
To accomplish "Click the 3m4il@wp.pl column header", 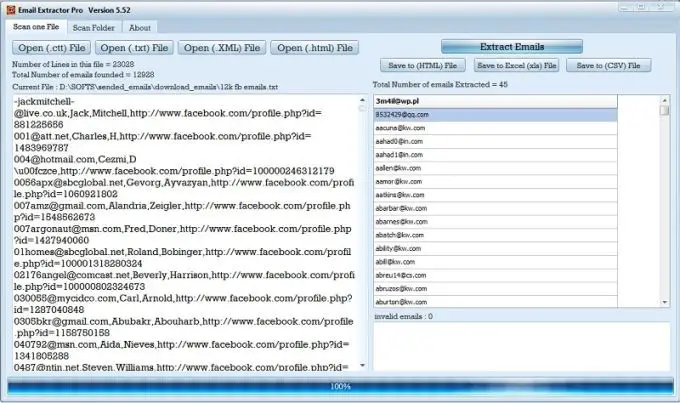I will (495, 101).
